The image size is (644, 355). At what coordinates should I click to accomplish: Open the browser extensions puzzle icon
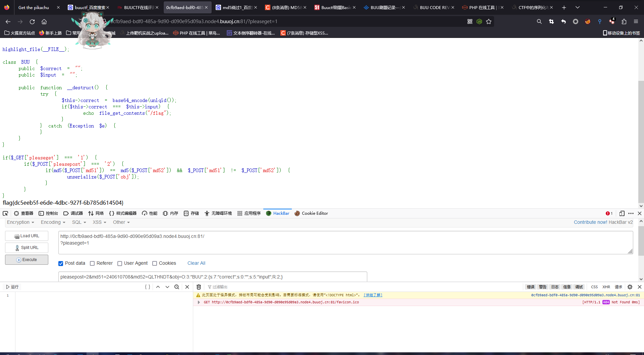point(624,21)
